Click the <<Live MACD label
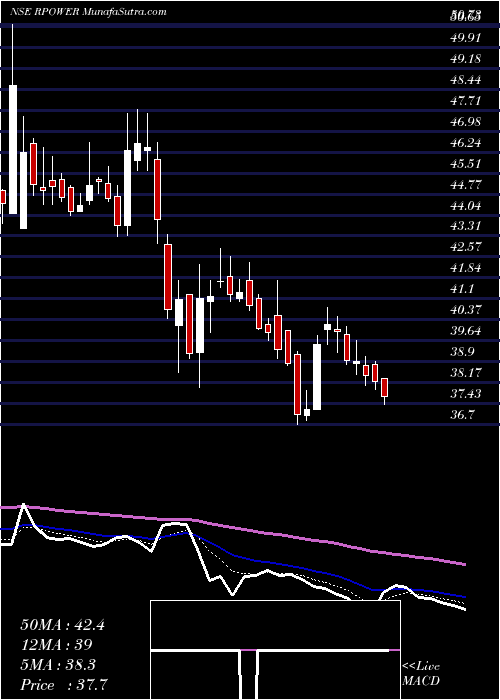500x700 pixels. [x=421, y=674]
